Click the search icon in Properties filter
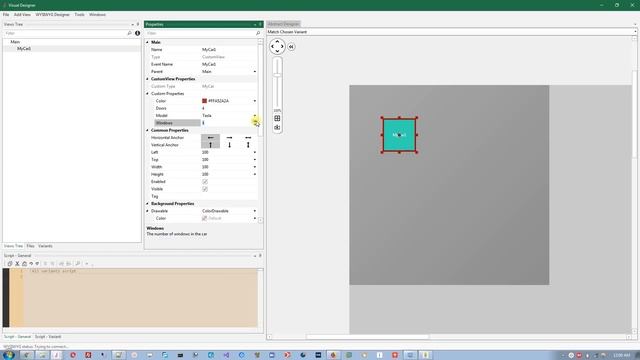Viewport: 640px width, 360px height. pos(258,33)
